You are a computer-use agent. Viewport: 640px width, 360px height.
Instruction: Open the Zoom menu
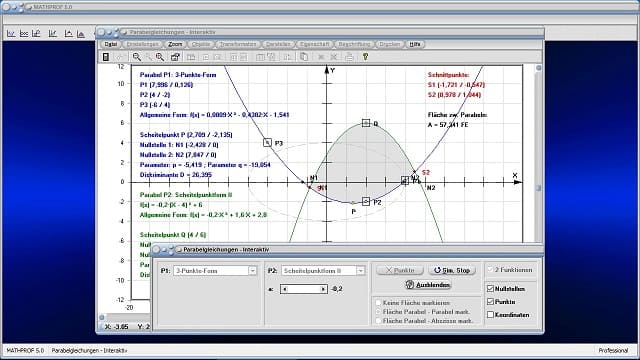pyautogui.click(x=175, y=44)
